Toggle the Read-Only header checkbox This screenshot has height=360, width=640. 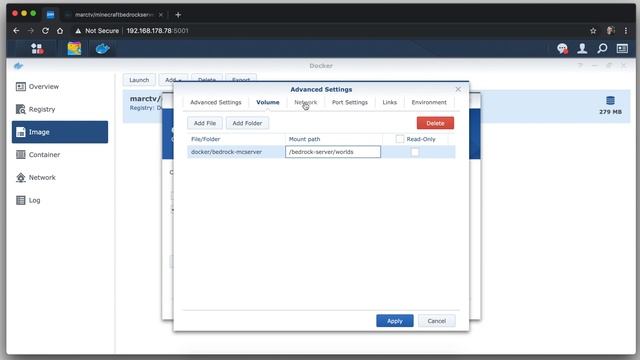(400, 139)
